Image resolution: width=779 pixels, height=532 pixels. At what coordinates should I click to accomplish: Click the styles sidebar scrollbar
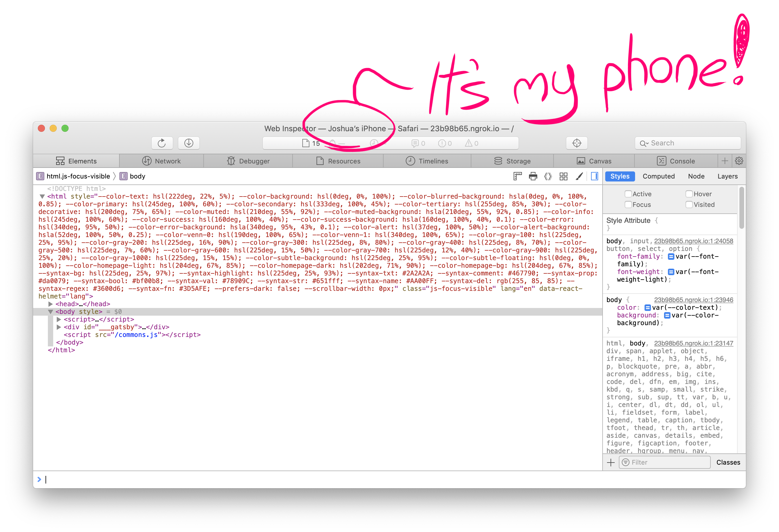tap(742, 208)
